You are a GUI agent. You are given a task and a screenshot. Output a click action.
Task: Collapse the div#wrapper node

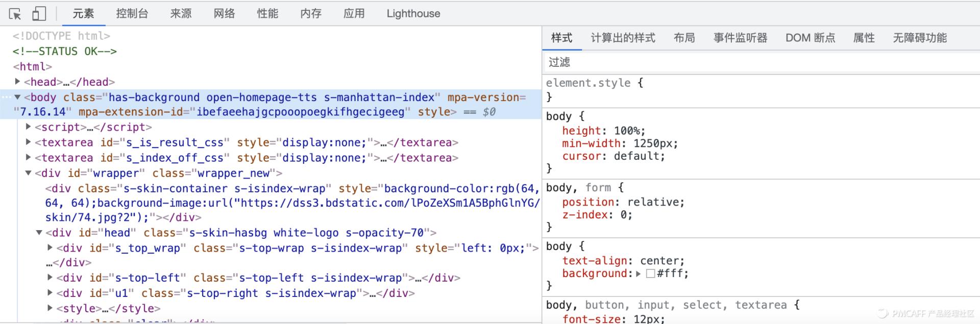pos(29,173)
